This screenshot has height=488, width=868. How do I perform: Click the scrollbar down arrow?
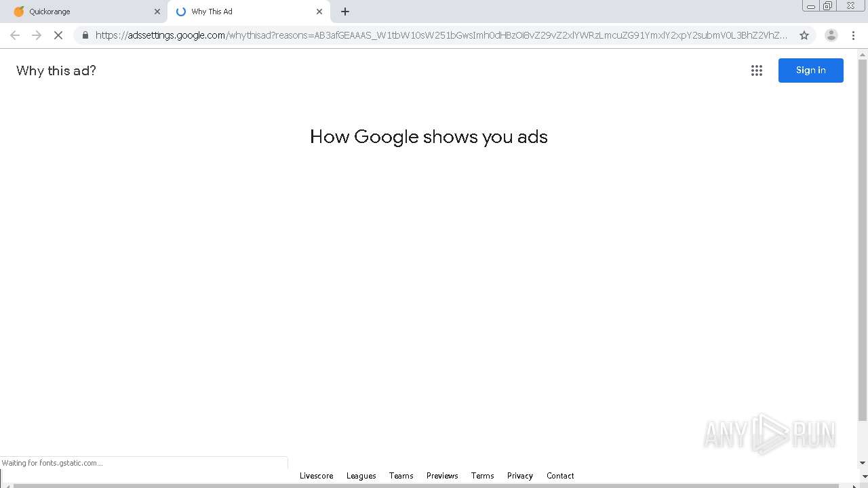(x=863, y=463)
